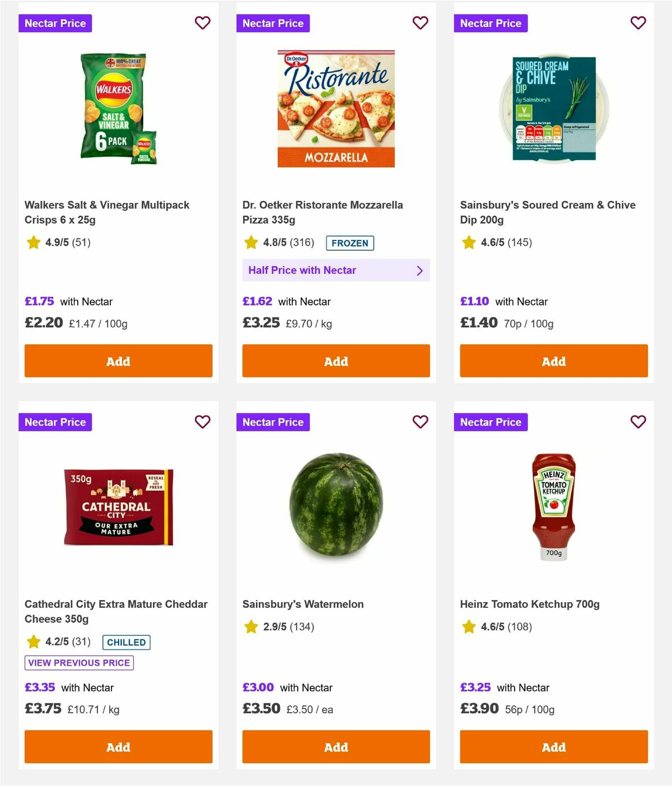Click the Cathedral City cheese product image
Image resolution: width=672 pixels, height=786 pixels.
point(118,505)
